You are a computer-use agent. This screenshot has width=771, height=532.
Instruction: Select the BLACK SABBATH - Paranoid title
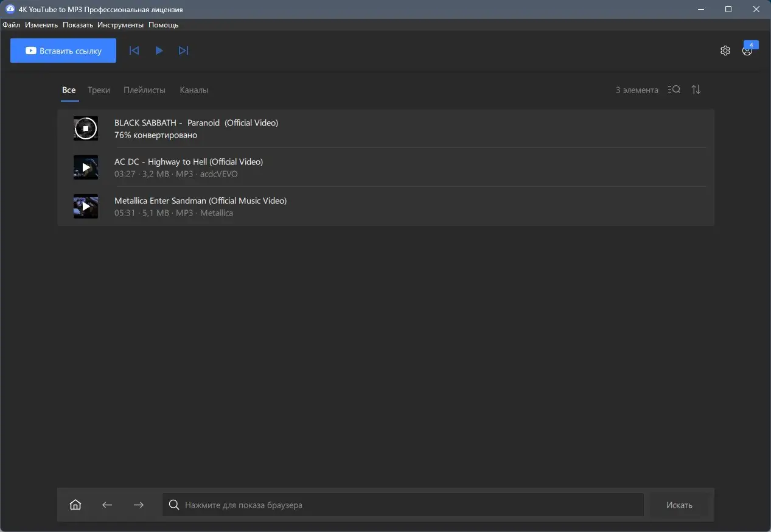(x=196, y=123)
